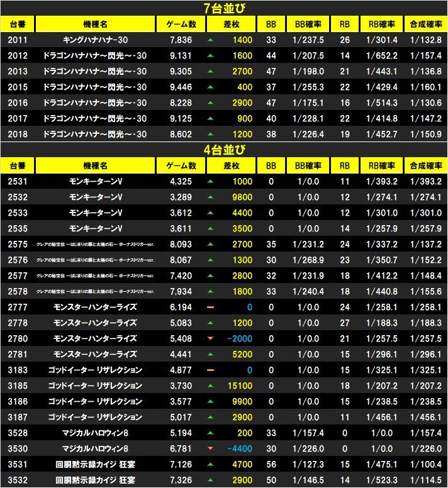
Task: Click the 9800 difference value in row 2532
Action: coord(242,197)
